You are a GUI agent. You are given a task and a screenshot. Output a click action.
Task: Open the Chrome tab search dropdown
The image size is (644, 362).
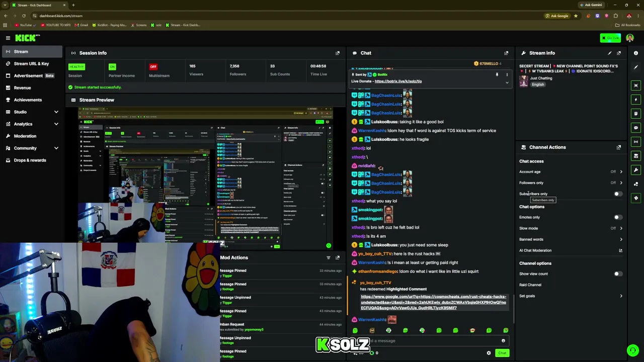(5, 5)
